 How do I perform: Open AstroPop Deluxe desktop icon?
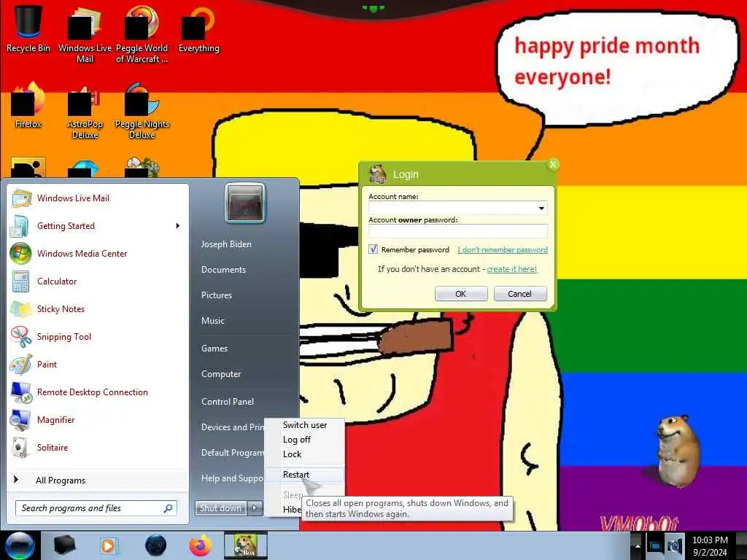point(85,112)
